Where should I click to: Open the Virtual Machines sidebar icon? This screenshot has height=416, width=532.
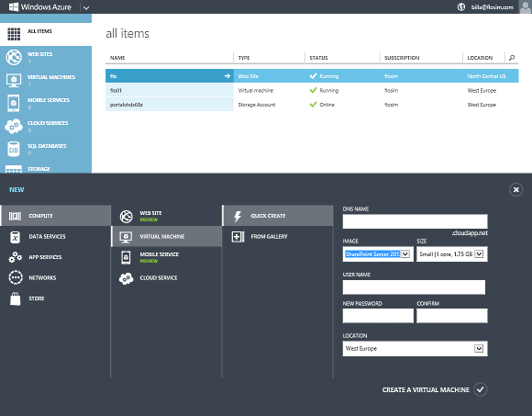click(x=14, y=80)
